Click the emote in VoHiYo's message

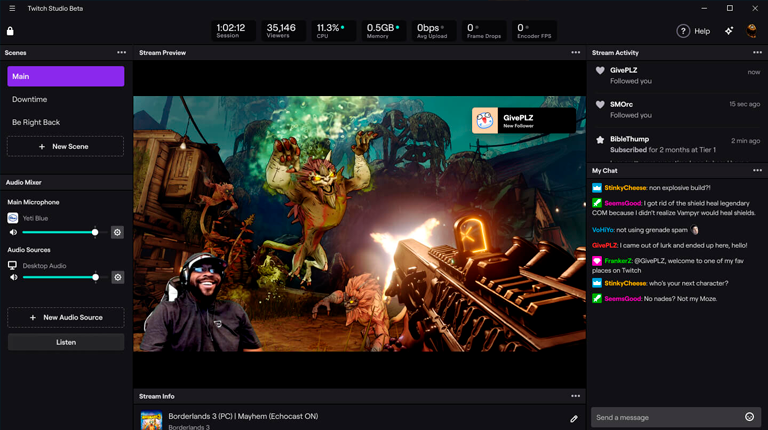click(694, 230)
